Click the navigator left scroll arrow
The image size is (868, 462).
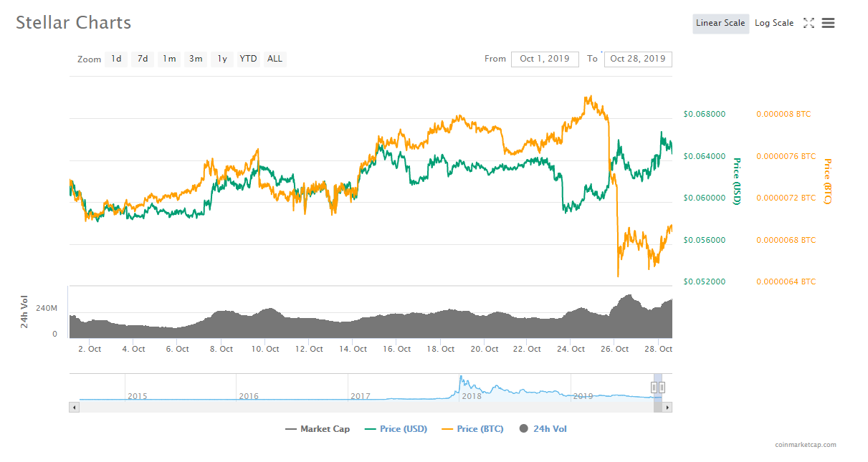click(x=74, y=407)
